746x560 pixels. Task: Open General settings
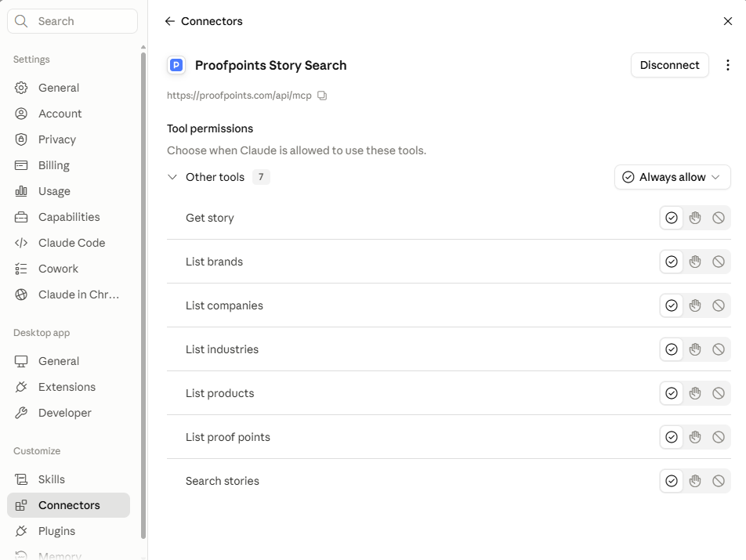coord(68,88)
